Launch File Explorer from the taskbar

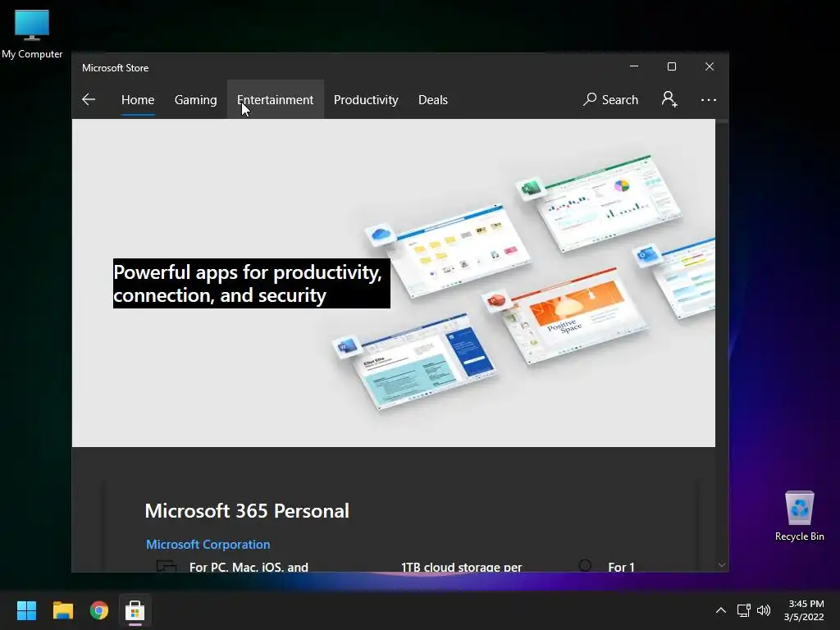[x=62, y=610]
